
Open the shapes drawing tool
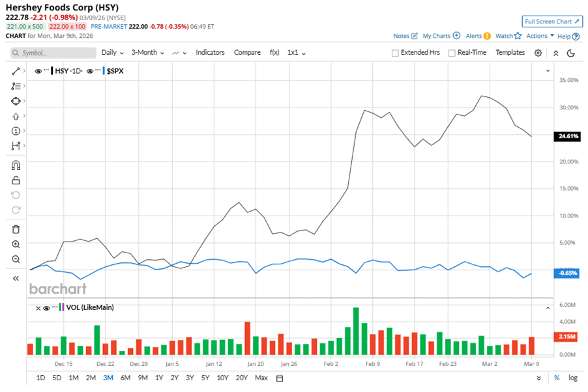coord(16,101)
